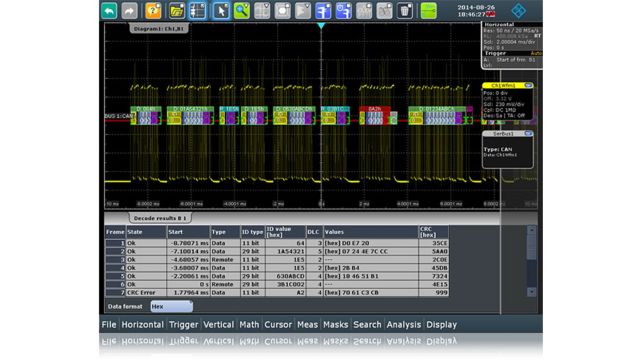Open the Meas menu
Image resolution: width=640 pixels, height=360 pixels.
point(307,324)
